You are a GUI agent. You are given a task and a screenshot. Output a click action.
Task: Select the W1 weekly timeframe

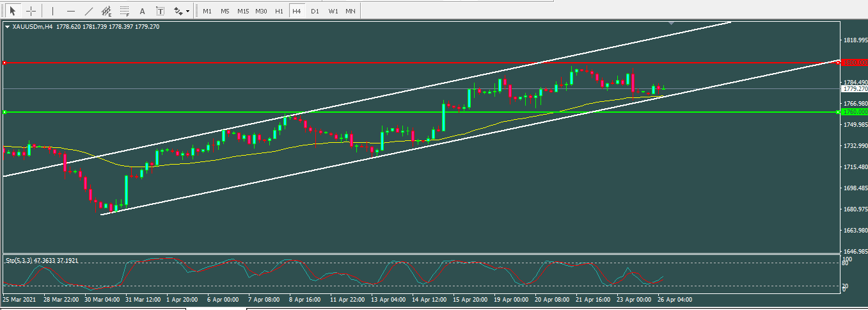[333, 11]
